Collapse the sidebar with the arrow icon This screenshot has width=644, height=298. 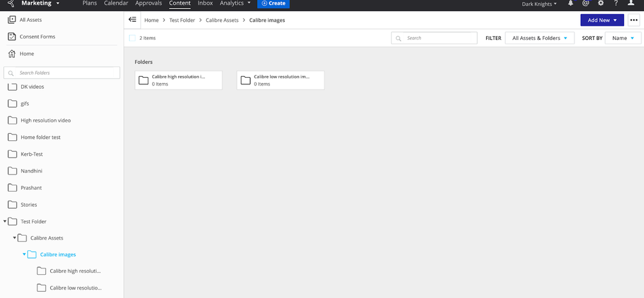[x=132, y=20]
